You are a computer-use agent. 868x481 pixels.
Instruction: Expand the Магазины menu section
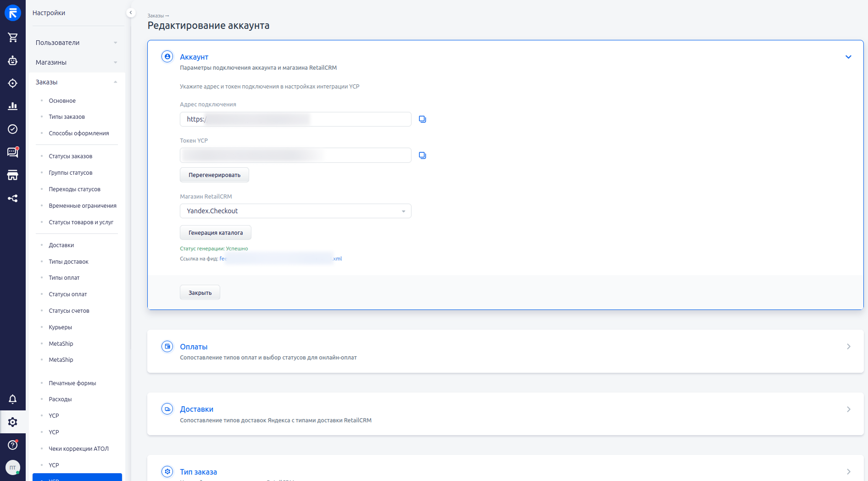point(77,62)
